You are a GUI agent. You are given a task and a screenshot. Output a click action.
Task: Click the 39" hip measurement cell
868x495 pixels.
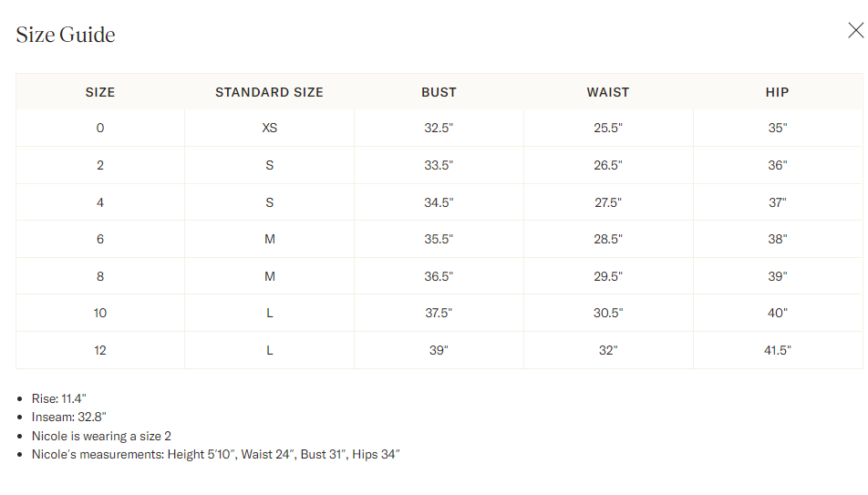[x=777, y=276]
